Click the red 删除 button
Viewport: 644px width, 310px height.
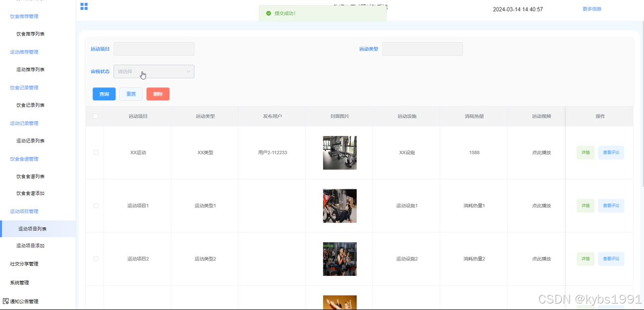pyautogui.click(x=158, y=94)
